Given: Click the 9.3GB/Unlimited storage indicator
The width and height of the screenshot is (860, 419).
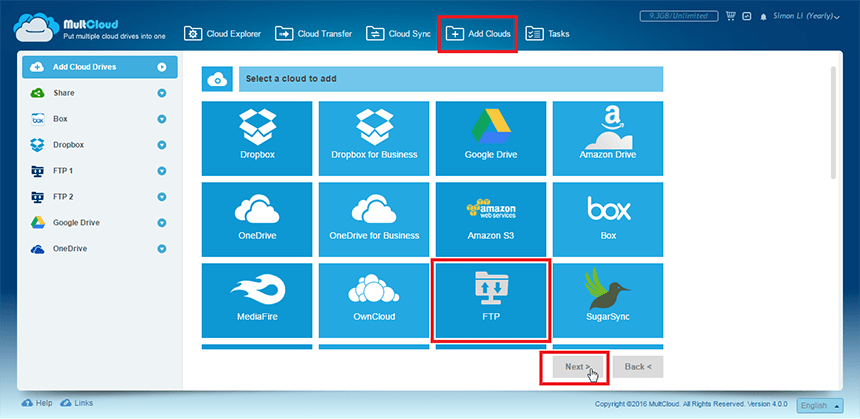Looking at the screenshot, I should coord(679,16).
